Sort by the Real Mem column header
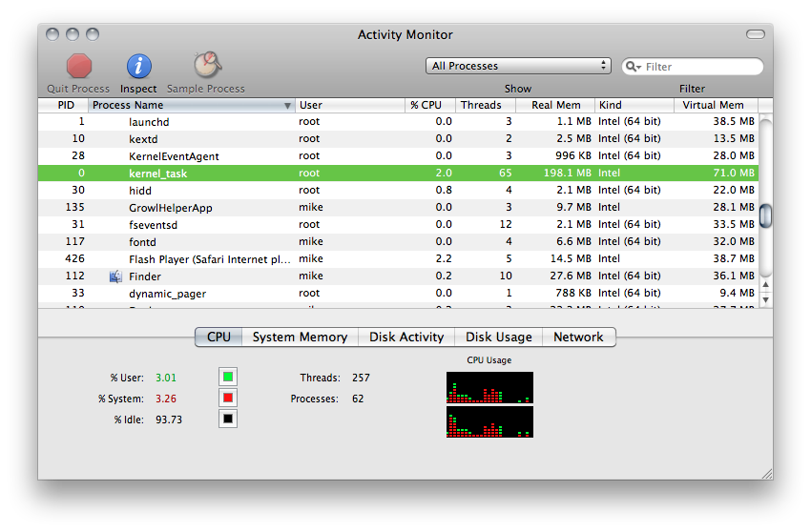The width and height of the screenshot is (811, 532). 555,105
